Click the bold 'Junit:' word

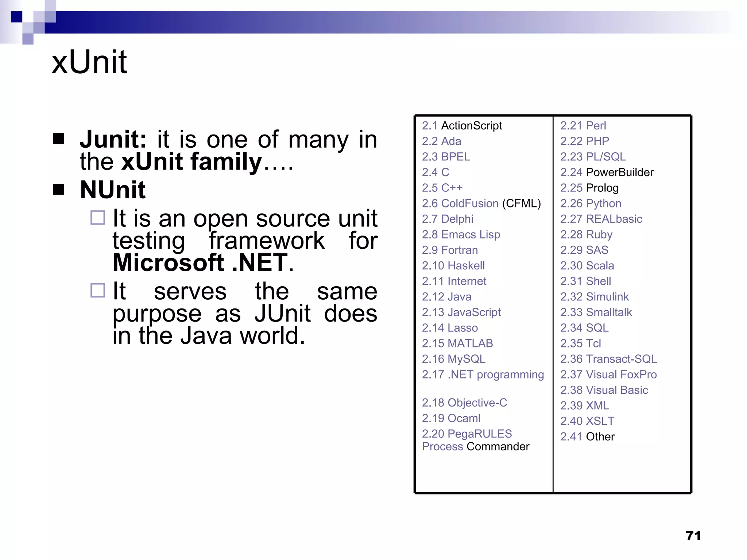coord(113,139)
